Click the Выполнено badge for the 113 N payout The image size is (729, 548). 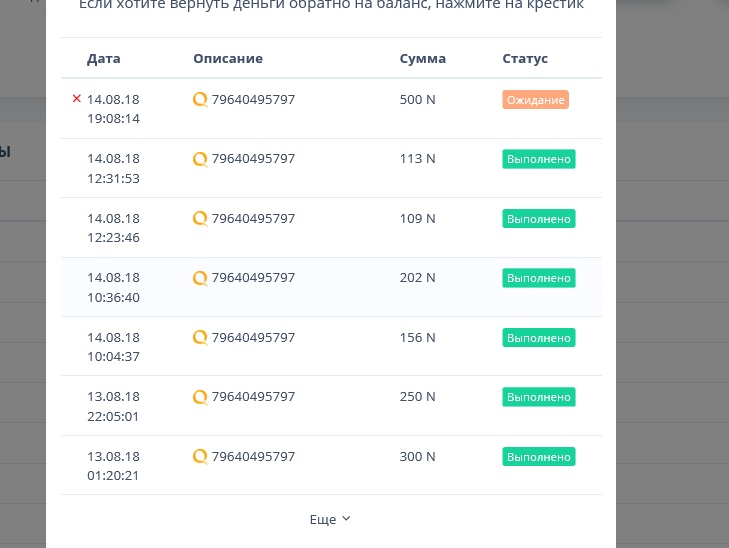[538, 159]
